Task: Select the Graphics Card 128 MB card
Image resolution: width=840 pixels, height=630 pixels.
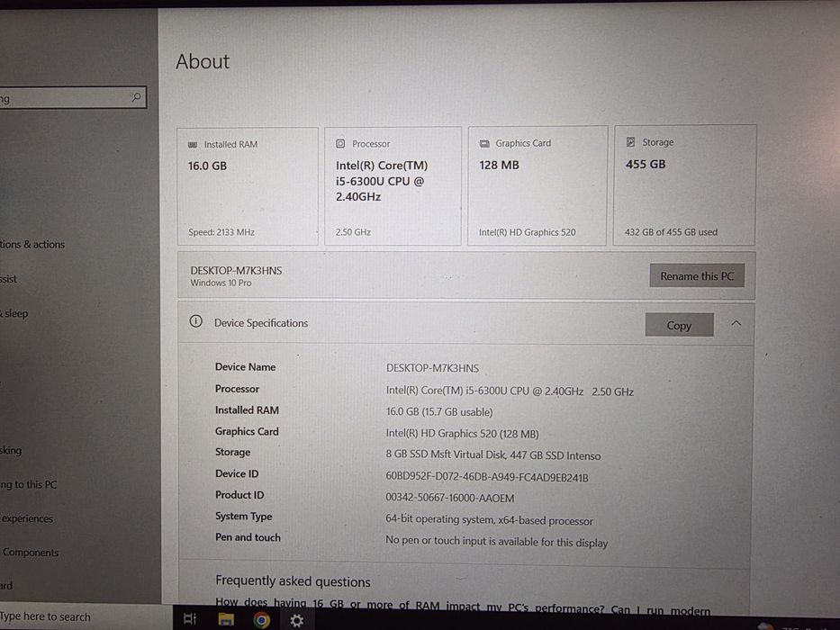Action: [537, 185]
